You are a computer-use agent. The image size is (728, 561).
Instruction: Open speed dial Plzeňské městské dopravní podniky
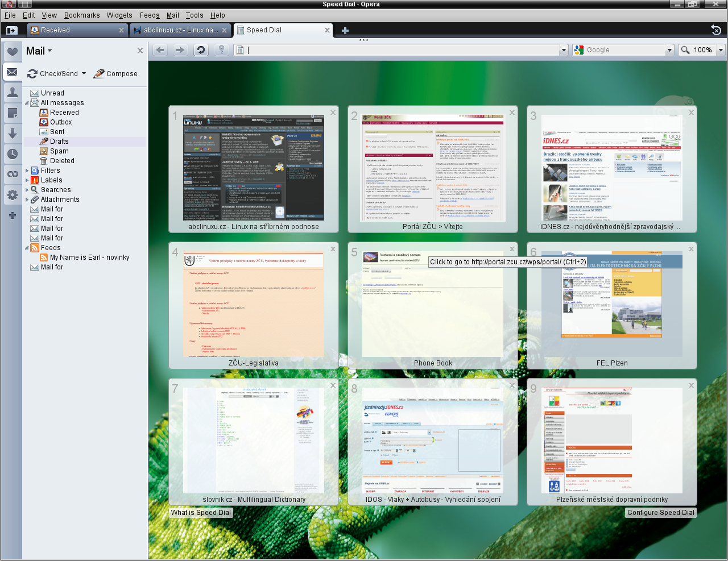point(612,441)
